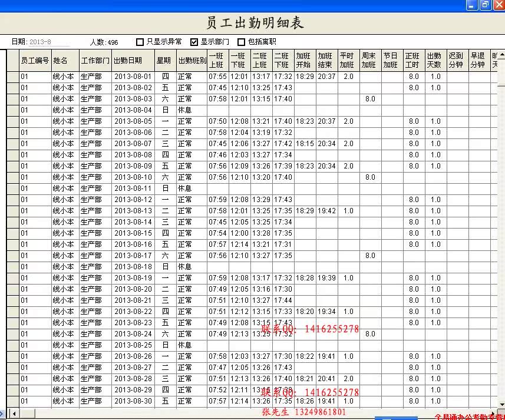This screenshot has width=505, height=420.
Task: Enable 只显示异常 checkbox
Action: pos(140,42)
